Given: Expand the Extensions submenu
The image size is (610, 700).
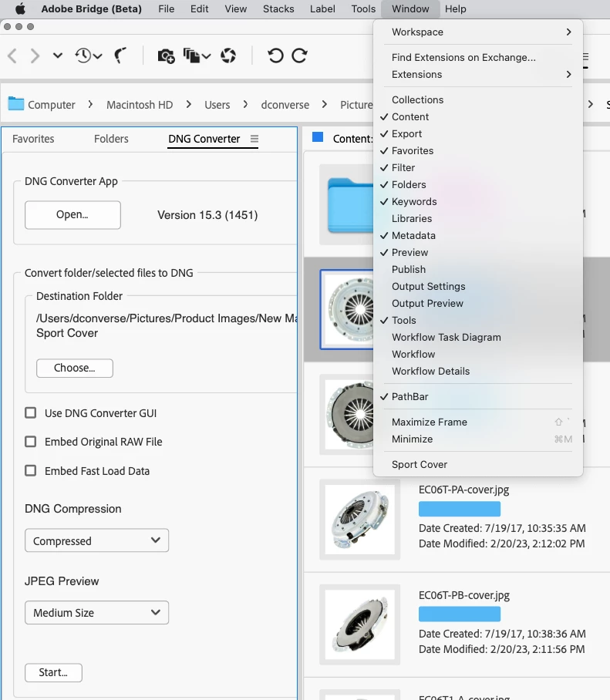Looking at the screenshot, I should coord(478,75).
